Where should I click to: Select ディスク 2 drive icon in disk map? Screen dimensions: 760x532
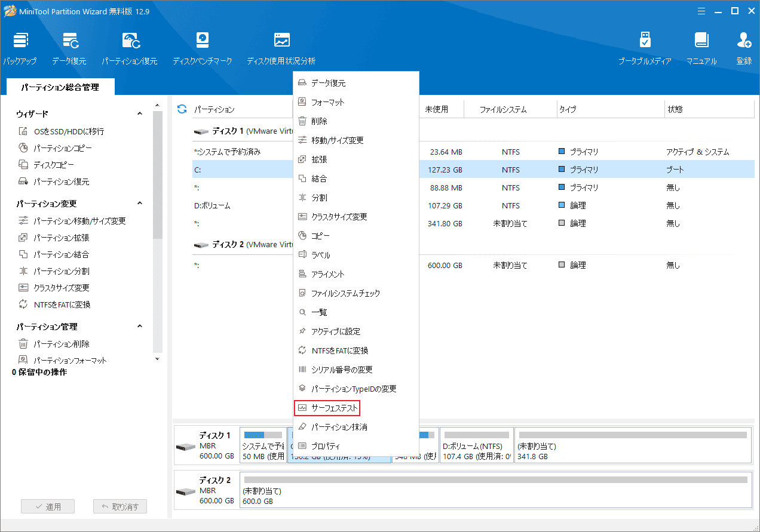point(186,491)
